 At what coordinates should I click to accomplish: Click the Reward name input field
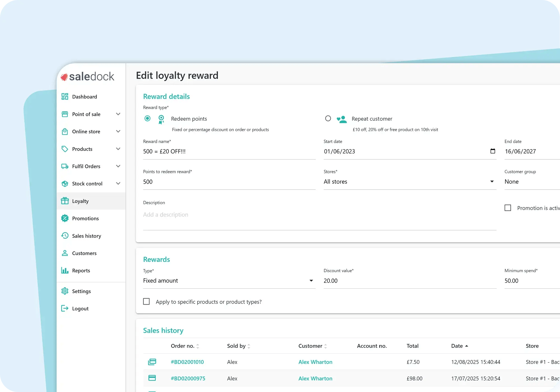[229, 151]
